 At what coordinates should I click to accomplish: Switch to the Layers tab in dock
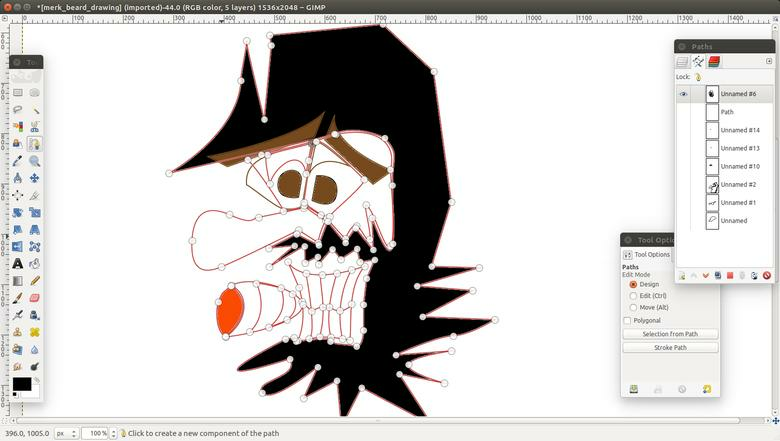coord(682,61)
